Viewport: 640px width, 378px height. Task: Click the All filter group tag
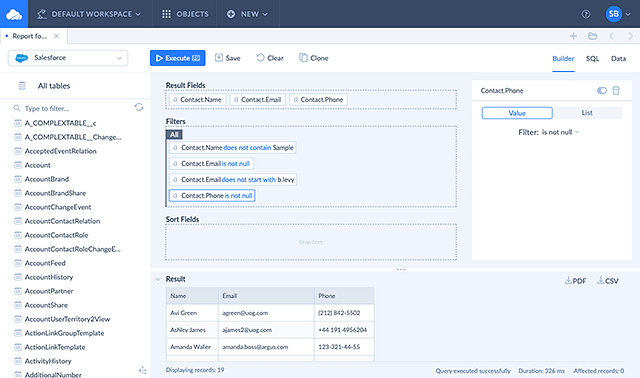(174, 134)
